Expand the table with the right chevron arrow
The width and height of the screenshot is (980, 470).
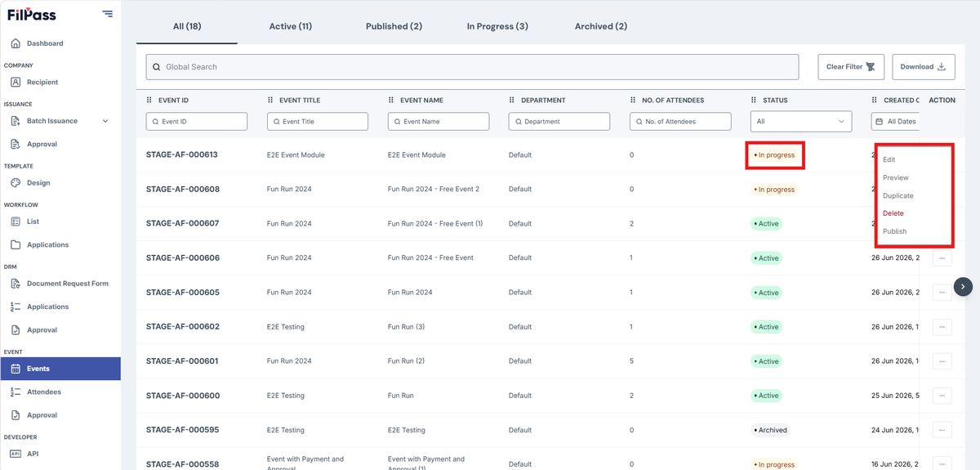tap(964, 286)
